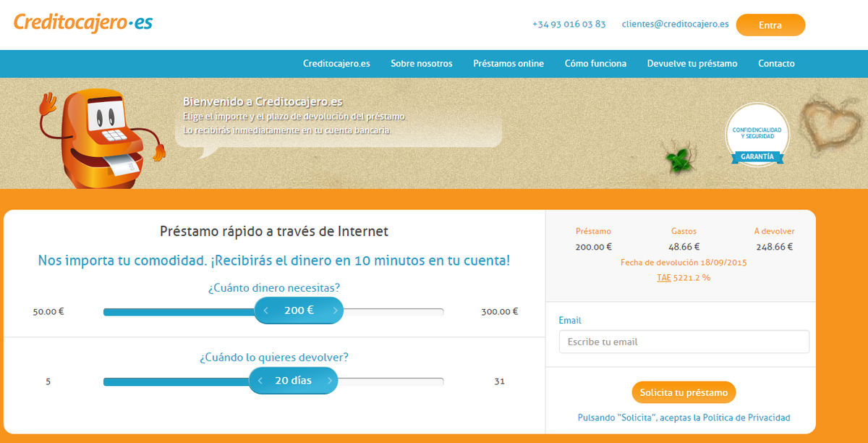Click the Creditocajero.es logo
Screen dimensions: 868x443
[x=83, y=23]
